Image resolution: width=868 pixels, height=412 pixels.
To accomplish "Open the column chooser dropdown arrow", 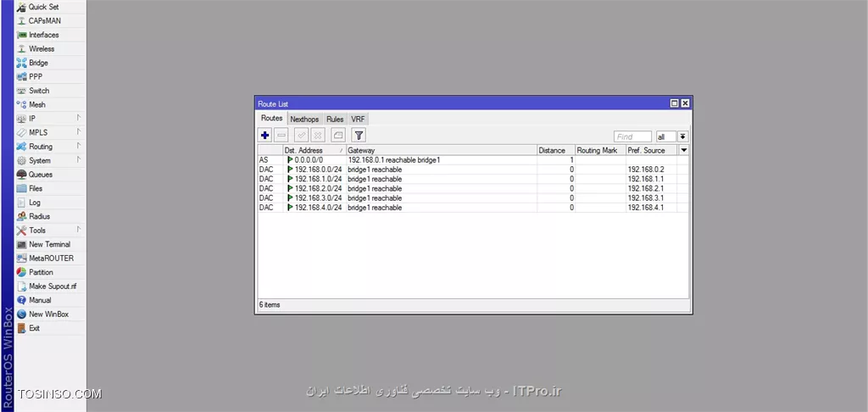I will pos(684,150).
